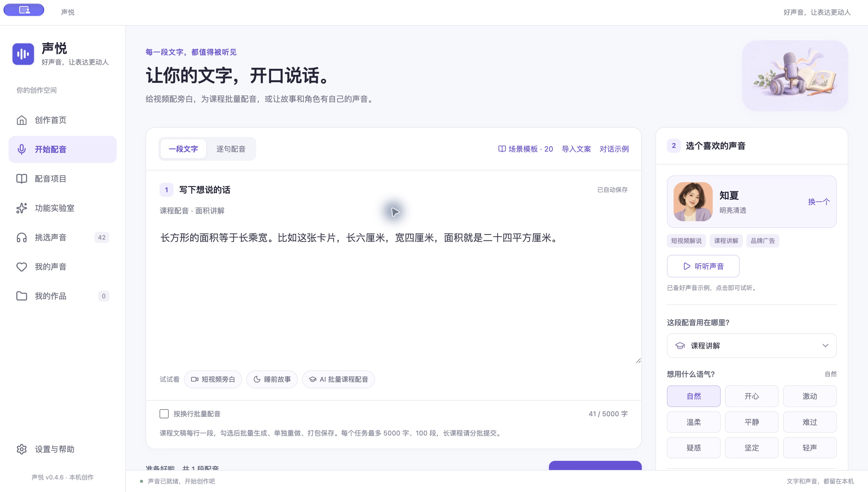Click the graduation cap icon in AI 批量课程配音 chip
868x492 pixels.
click(313, 379)
